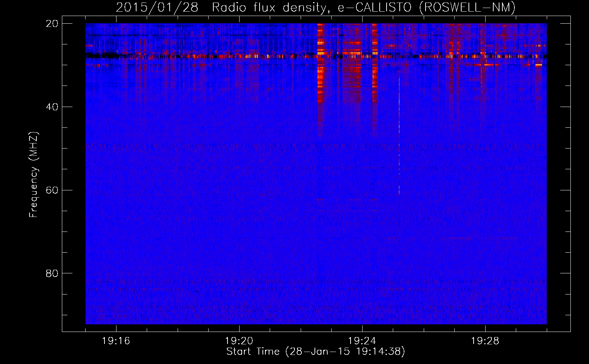Viewport: 589px width, 364px height.
Task: Select the 40 frequency tick label
Action: (52, 107)
